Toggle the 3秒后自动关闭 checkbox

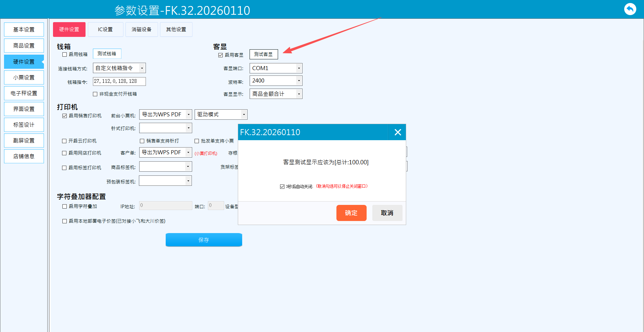click(x=282, y=187)
